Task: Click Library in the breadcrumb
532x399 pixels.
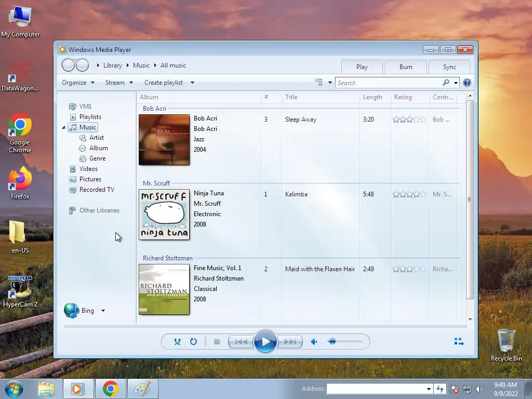Action: click(x=113, y=65)
